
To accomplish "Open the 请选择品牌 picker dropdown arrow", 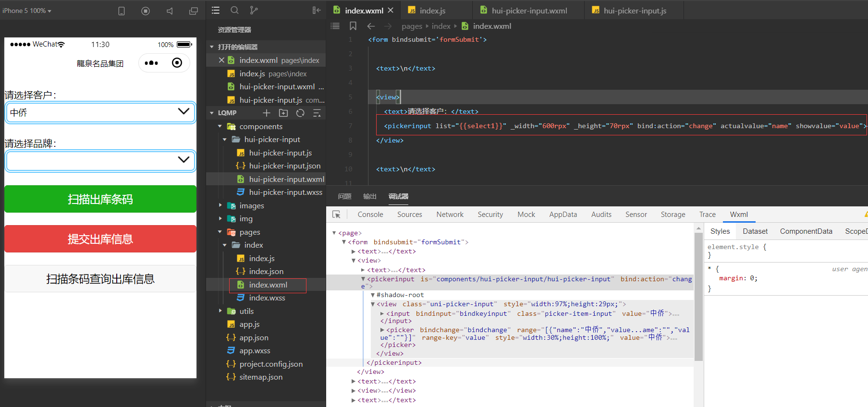I will [x=183, y=160].
